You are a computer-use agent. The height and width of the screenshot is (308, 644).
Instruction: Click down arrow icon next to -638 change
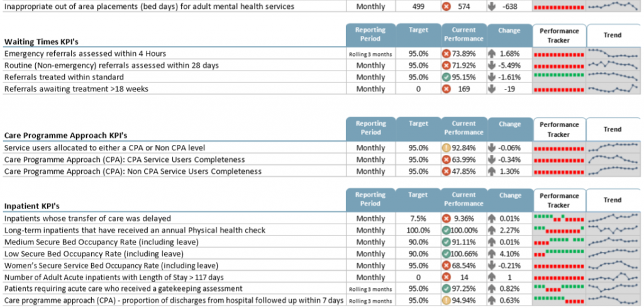click(x=492, y=6)
